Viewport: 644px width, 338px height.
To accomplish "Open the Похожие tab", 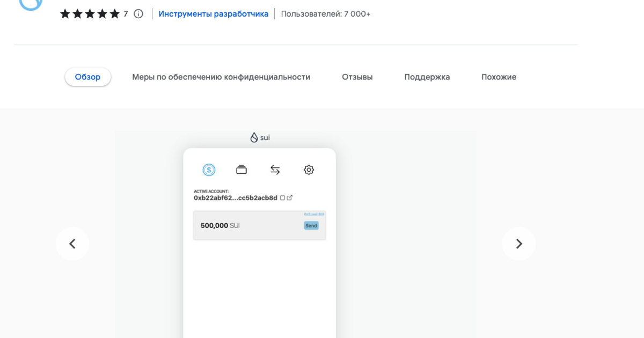I will [499, 77].
